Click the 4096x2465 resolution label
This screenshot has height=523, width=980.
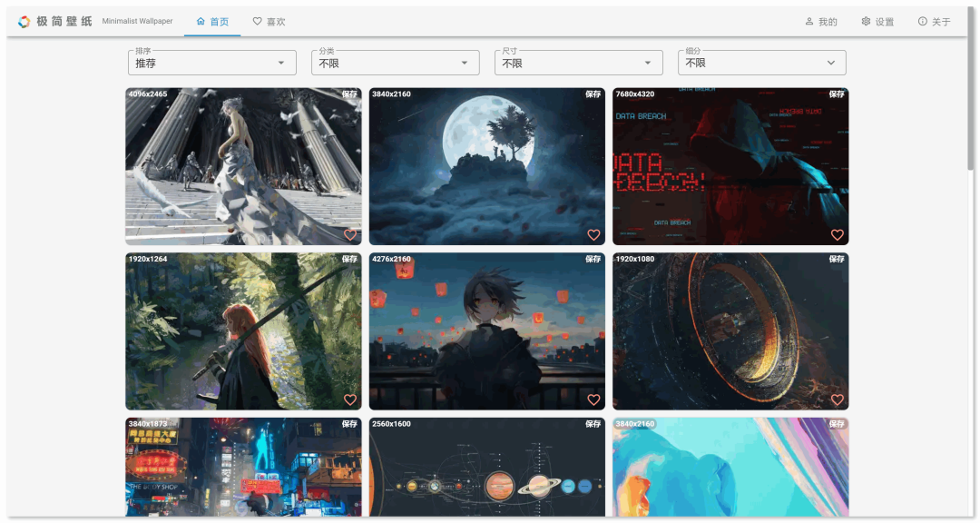tap(148, 94)
